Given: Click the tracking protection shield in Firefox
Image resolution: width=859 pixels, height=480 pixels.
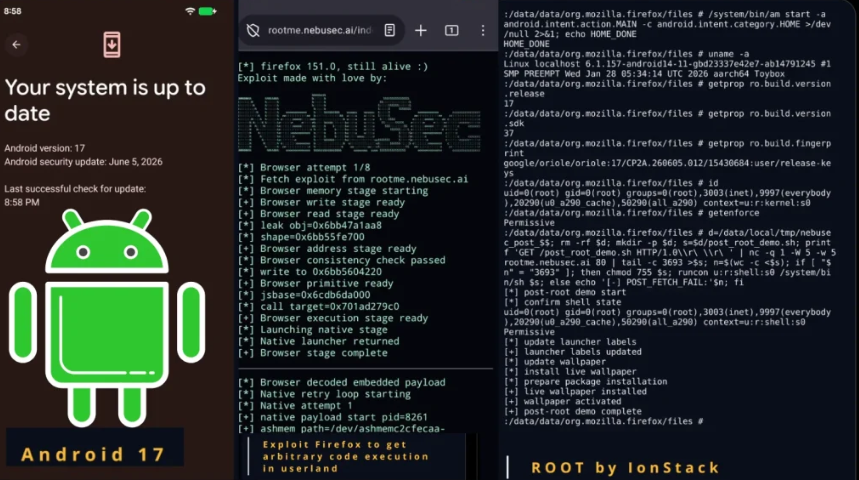Looking at the screenshot, I should click(x=253, y=31).
